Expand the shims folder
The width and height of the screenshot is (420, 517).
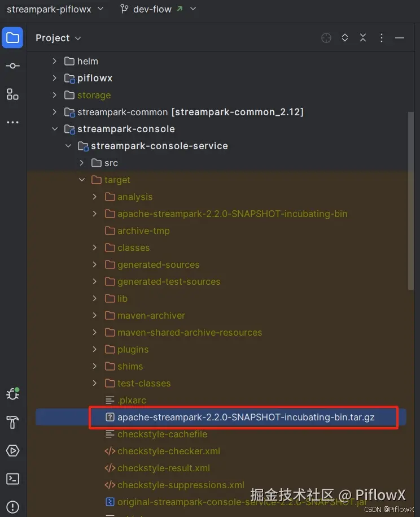(95, 366)
